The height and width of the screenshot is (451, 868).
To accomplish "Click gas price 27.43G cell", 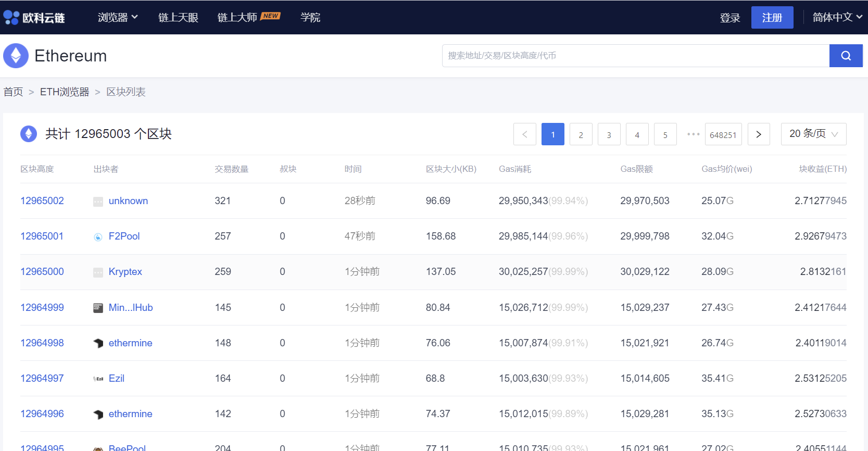I will (x=718, y=307).
